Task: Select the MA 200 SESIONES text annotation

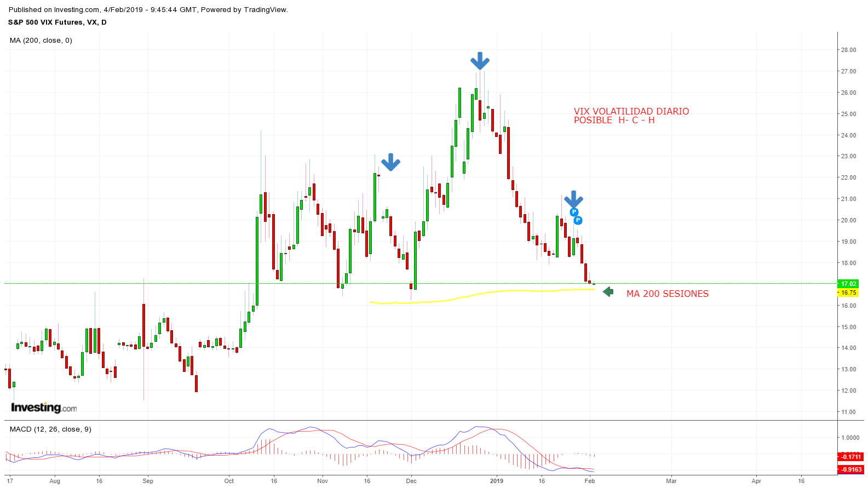Action: click(x=667, y=294)
